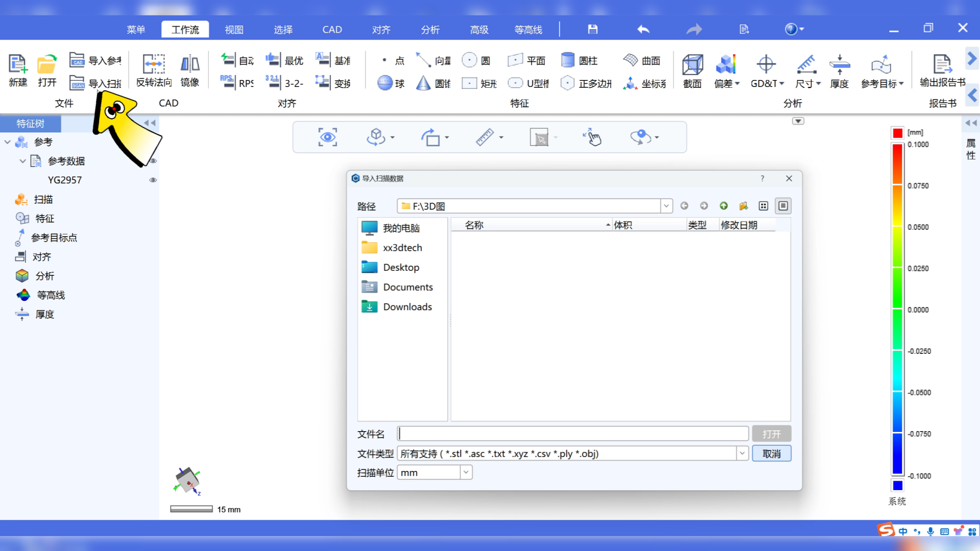Select the Desktop shortcut in dialog
980x551 pixels.
(x=390, y=267)
